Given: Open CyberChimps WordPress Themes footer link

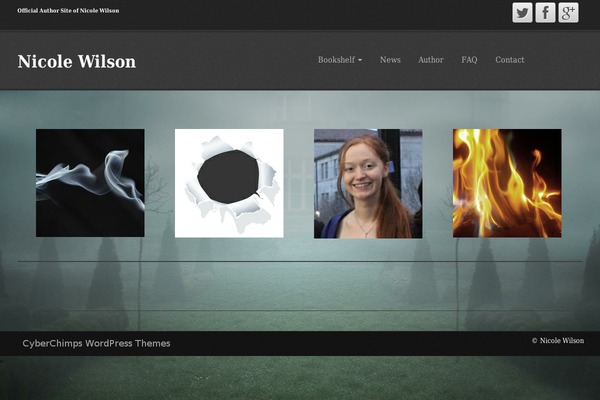Looking at the screenshot, I should tap(96, 343).
